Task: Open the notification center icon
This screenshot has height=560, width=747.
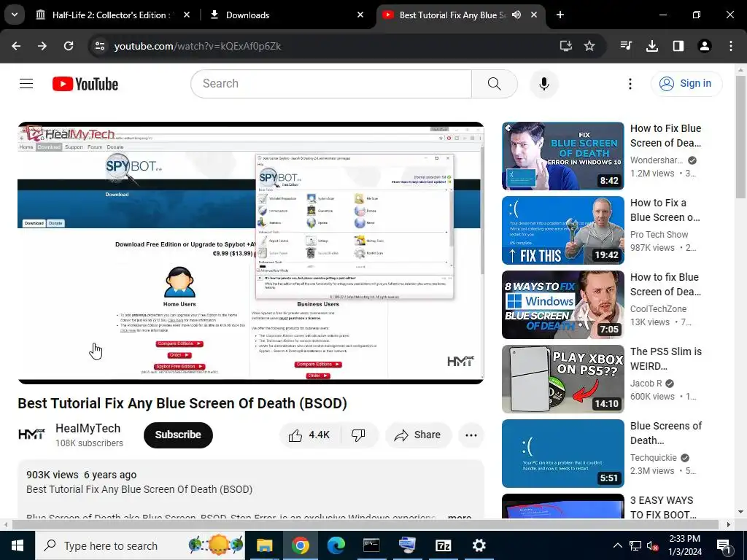Action: [x=724, y=545]
